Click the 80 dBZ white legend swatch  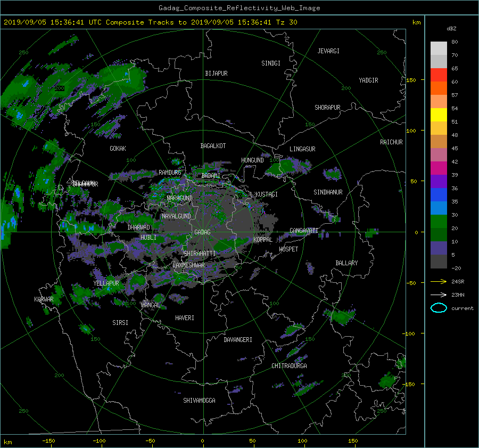[x=439, y=48]
